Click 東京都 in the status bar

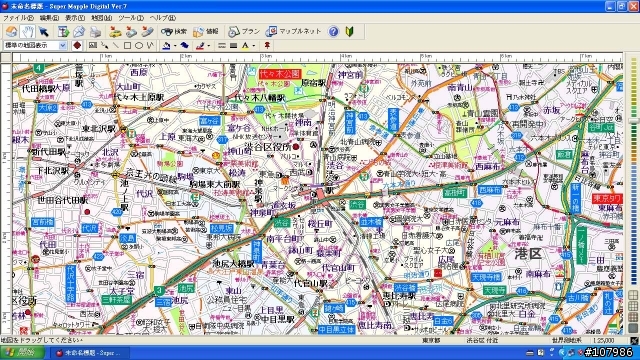coord(431,340)
